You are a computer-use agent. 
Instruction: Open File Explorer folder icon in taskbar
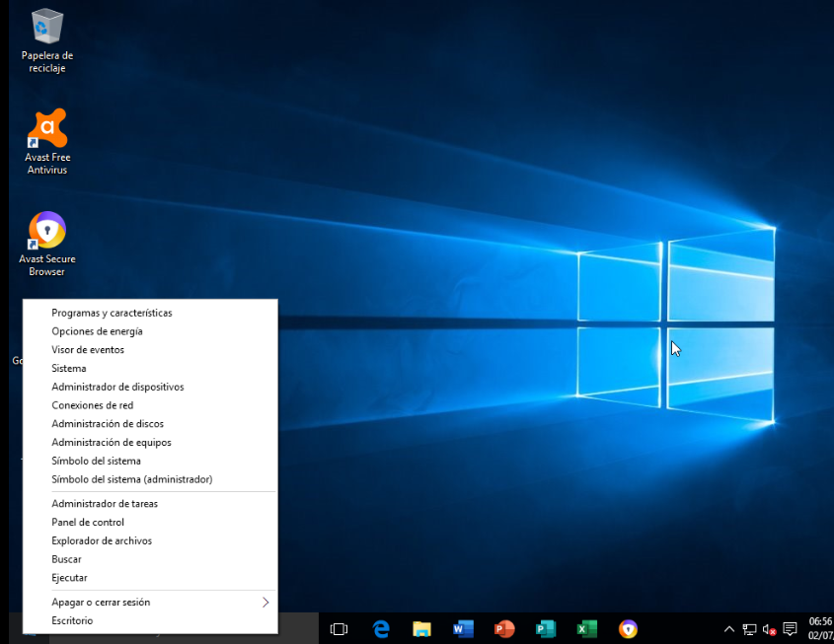pos(421,629)
